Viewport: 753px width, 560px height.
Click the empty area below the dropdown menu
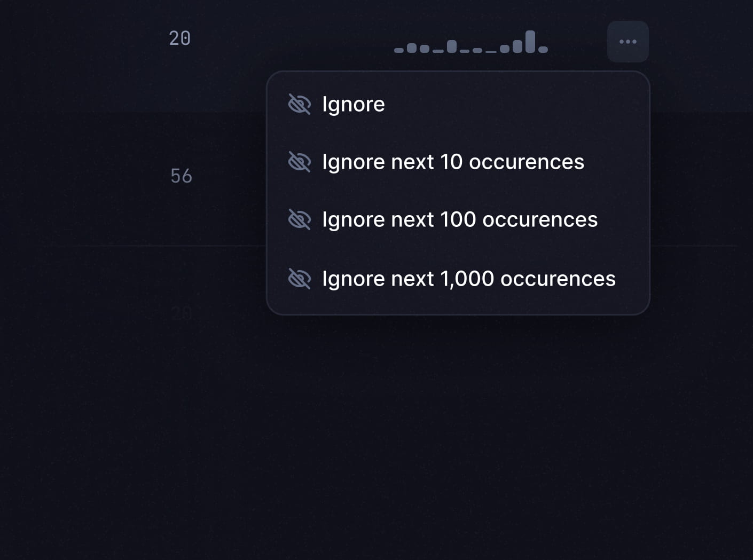coord(458,427)
